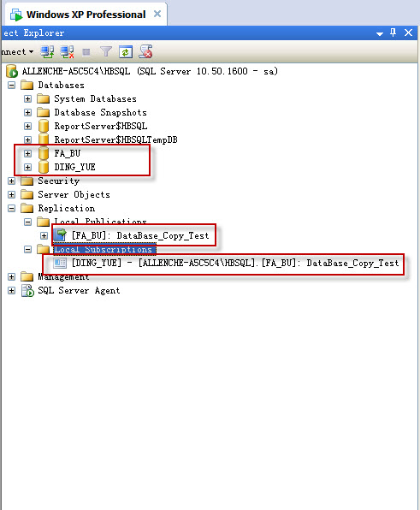Screen dimensions: 420x510
Task: Expand the FA_BU database node
Action: (x=28, y=153)
